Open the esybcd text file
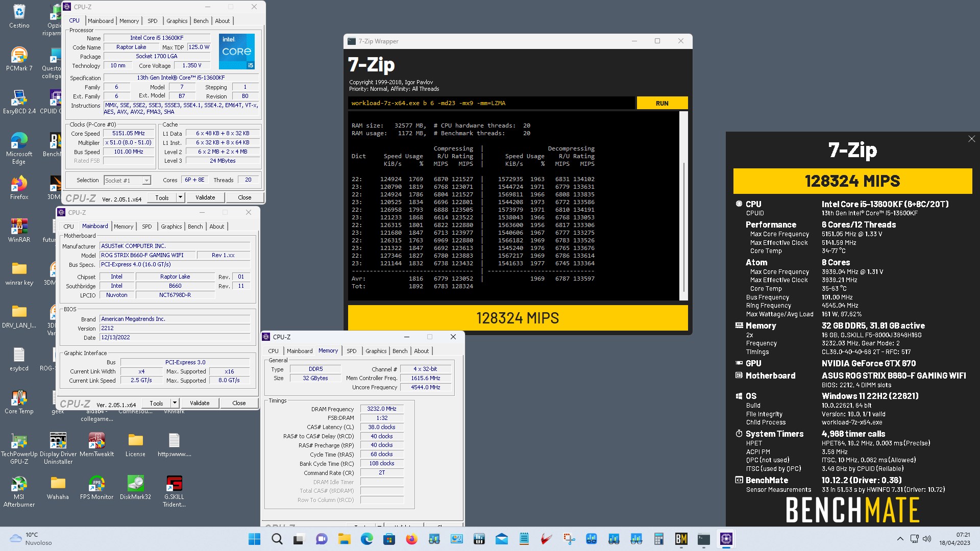 point(19,359)
